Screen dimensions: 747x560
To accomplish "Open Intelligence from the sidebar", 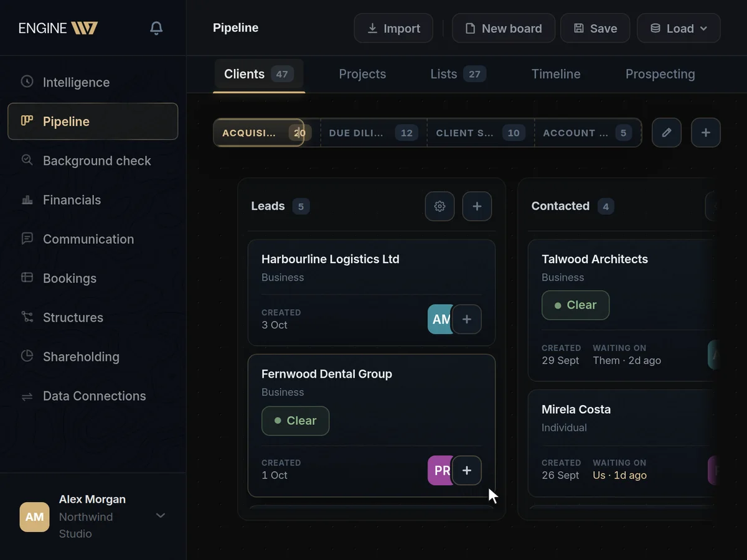I will coord(93,82).
